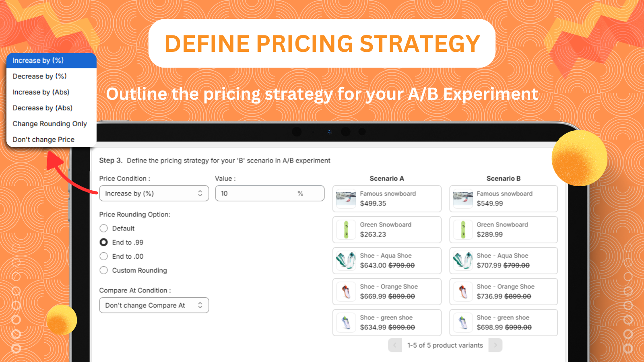This screenshot has width=644, height=362.
Task: Select 'Decrease by (Abs)' option
Action: [42, 108]
